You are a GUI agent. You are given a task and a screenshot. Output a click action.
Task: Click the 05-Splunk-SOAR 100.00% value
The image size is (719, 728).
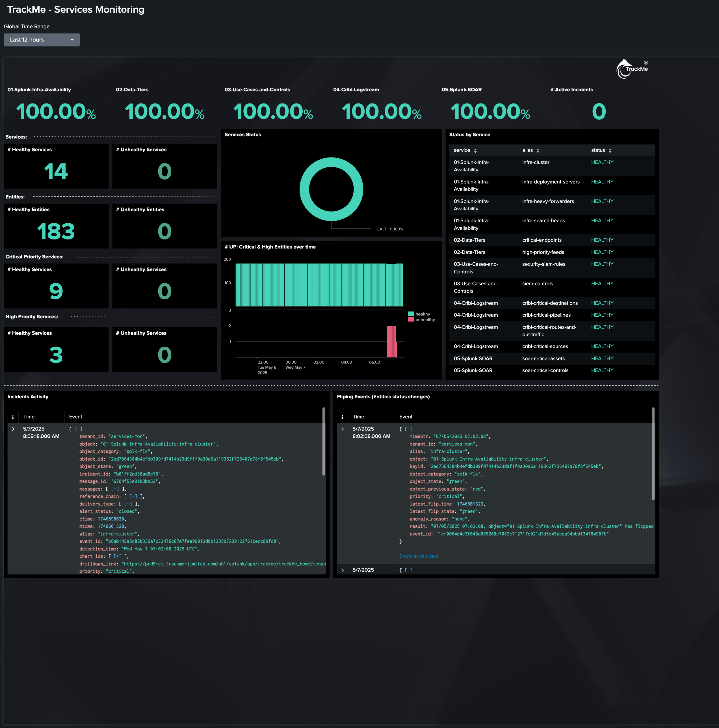click(x=490, y=112)
